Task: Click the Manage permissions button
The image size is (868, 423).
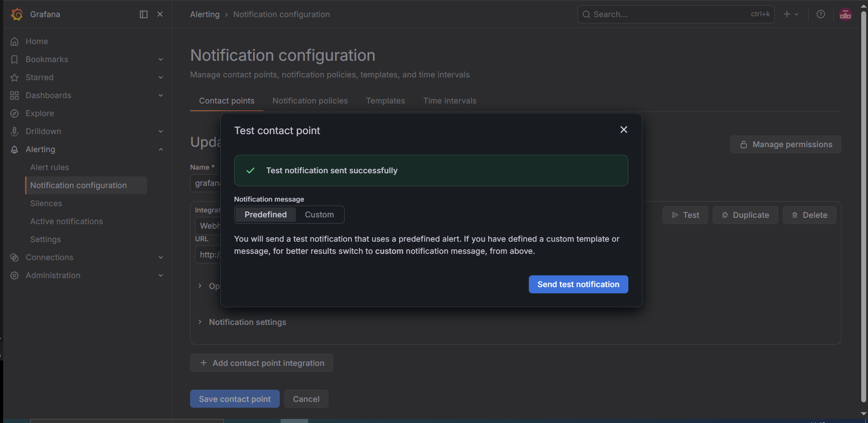Action: coord(786,144)
